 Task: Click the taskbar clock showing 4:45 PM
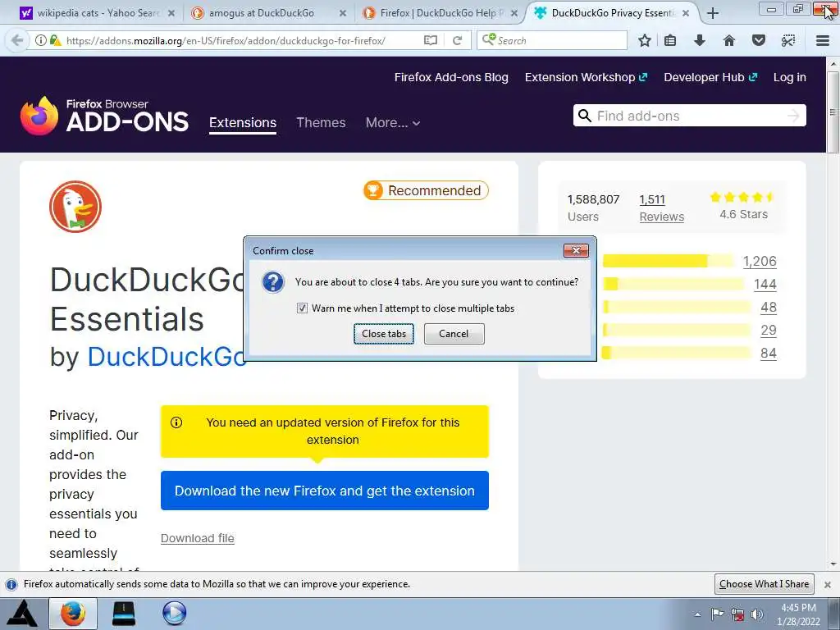(x=798, y=614)
